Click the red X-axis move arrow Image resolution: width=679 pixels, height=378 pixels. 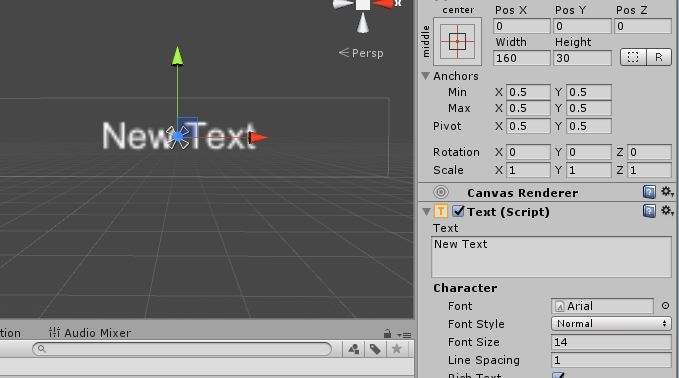click(x=258, y=138)
